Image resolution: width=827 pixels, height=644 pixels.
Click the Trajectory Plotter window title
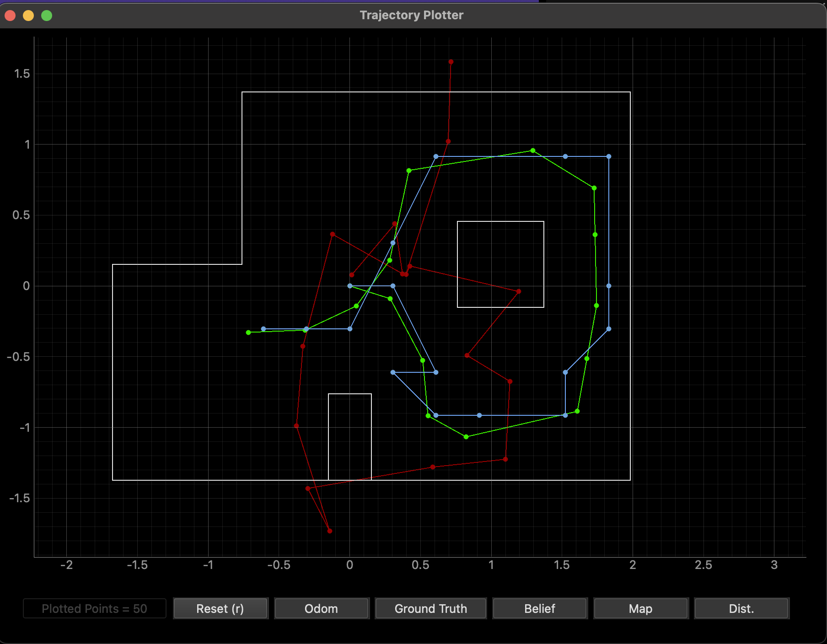pyautogui.click(x=412, y=15)
